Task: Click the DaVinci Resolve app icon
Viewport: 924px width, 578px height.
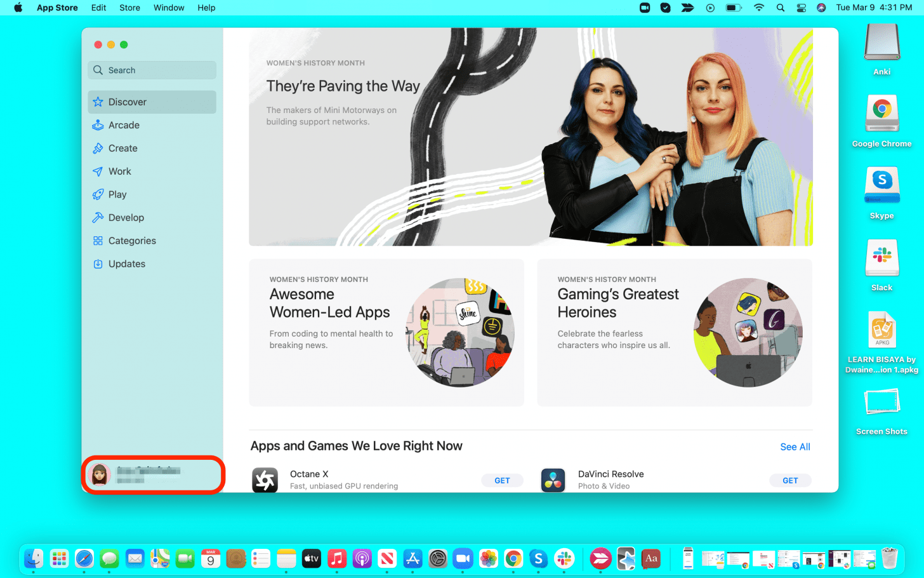Action: 553,480
